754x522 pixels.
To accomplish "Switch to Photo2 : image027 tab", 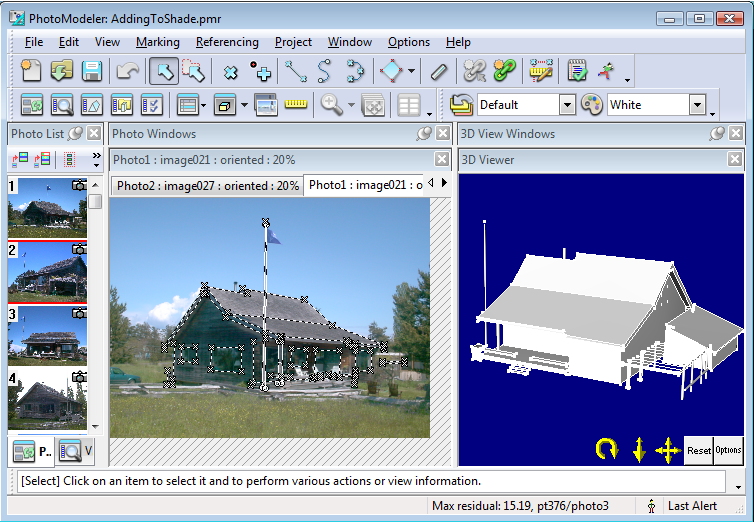I will coord(207,185).
